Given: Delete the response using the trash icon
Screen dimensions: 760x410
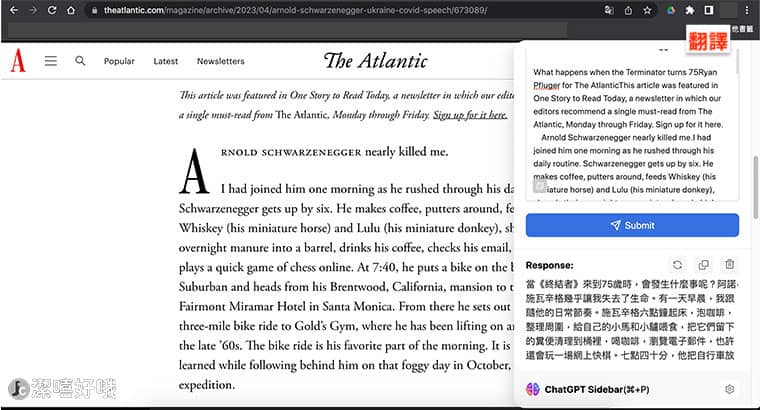Looking at the screenshot, I should pos(729,265).
